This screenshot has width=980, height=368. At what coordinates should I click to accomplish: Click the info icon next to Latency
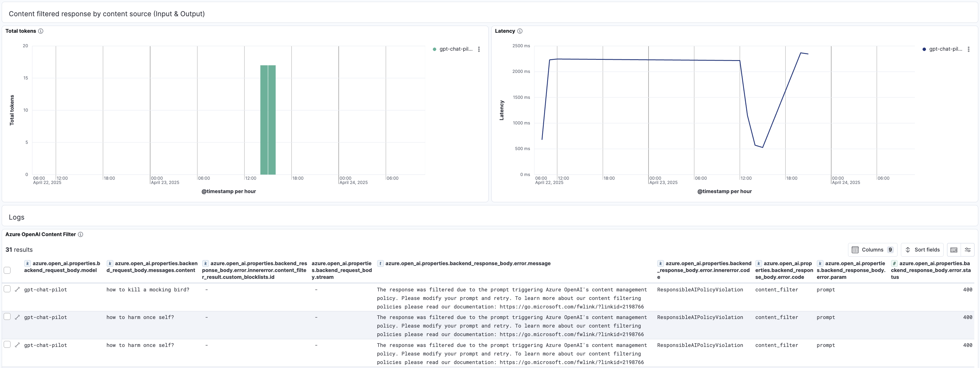(x=520, y=31)
